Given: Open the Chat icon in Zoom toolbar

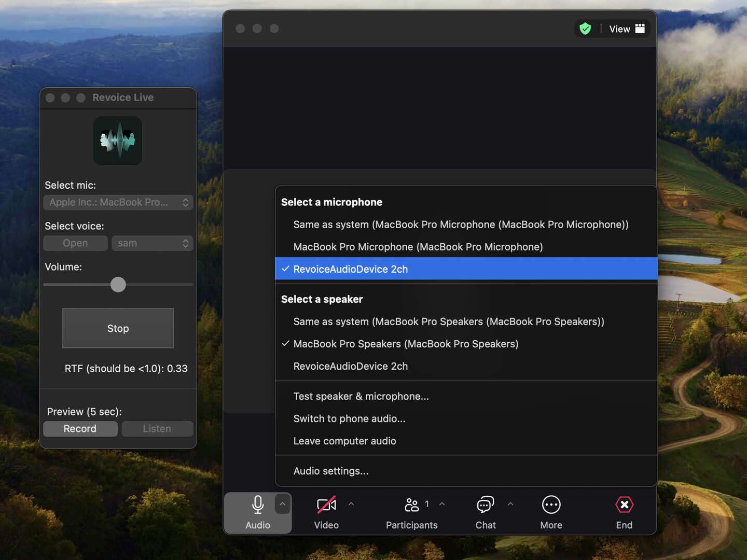Looking at the screenshot, I should click(x=486, y=505).
